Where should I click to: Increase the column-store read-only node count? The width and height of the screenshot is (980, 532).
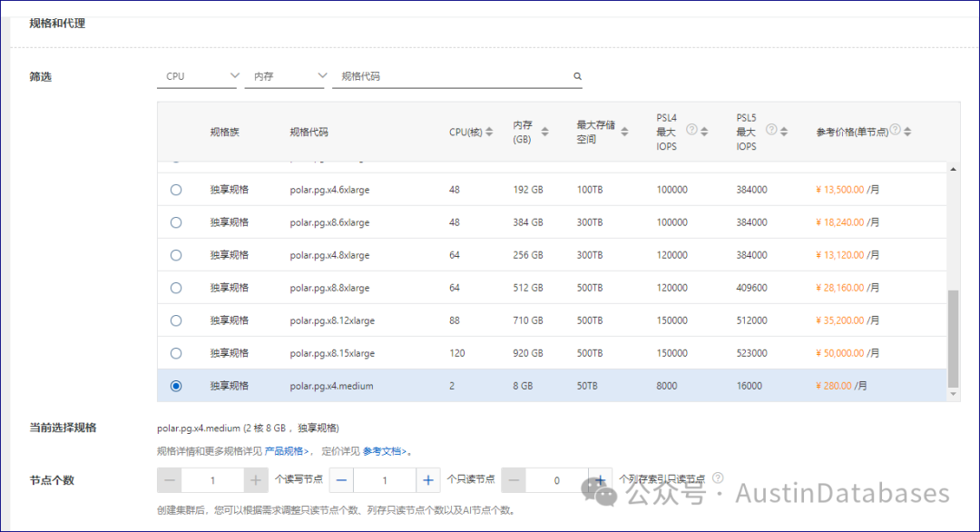point(600,481)
